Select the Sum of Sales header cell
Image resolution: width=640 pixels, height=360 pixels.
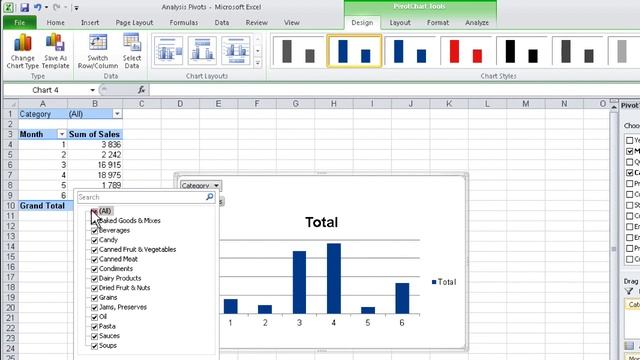(95, 134)
